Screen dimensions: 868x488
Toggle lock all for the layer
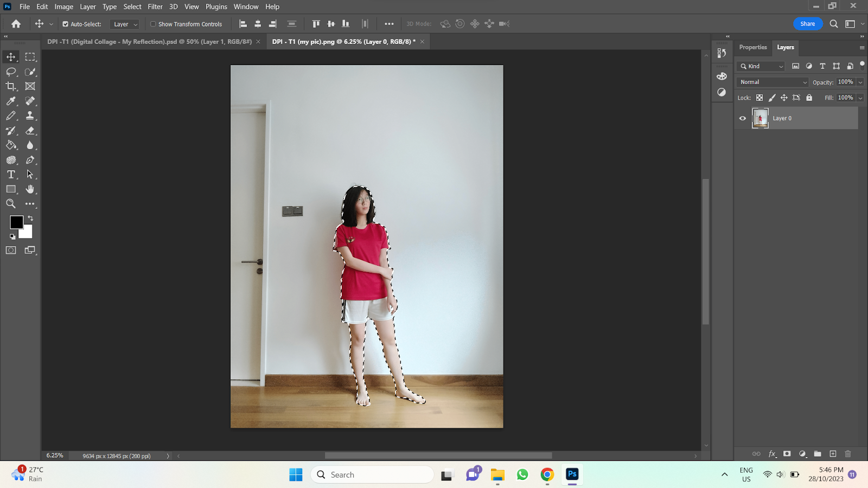click(809, 98)
